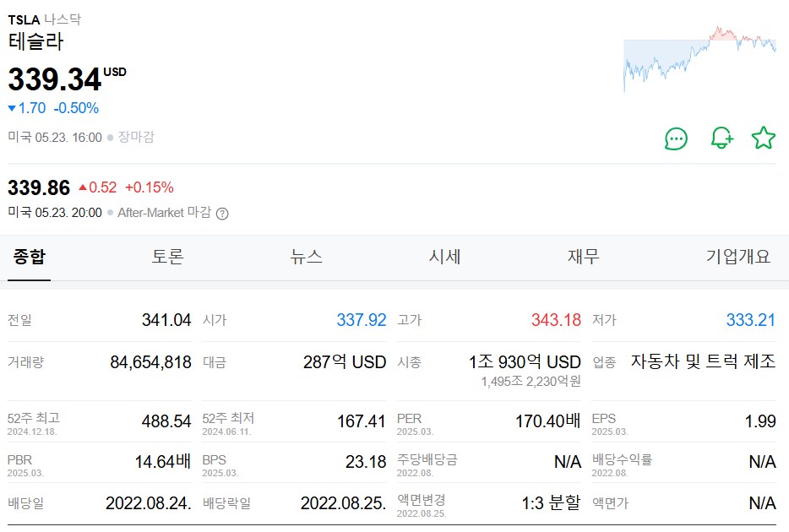
Task: Click the 배당일 date 2022.08.24.
Action: (149, 502)
